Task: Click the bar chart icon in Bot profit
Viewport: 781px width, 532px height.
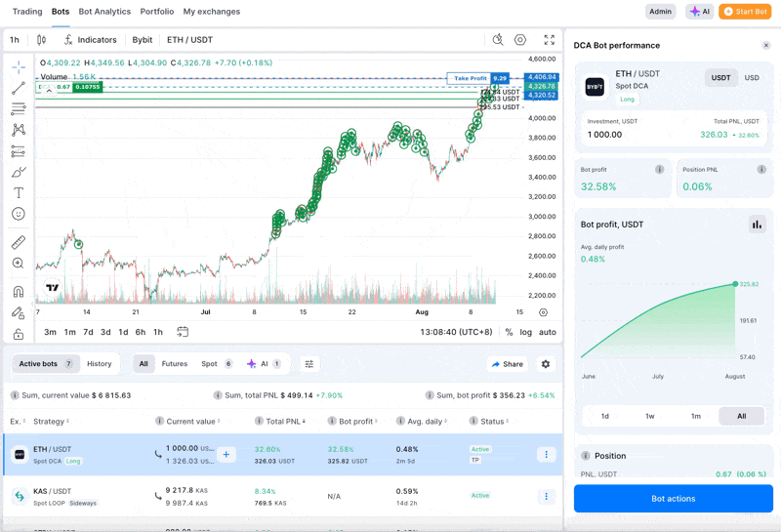Action: click(757, 225)
